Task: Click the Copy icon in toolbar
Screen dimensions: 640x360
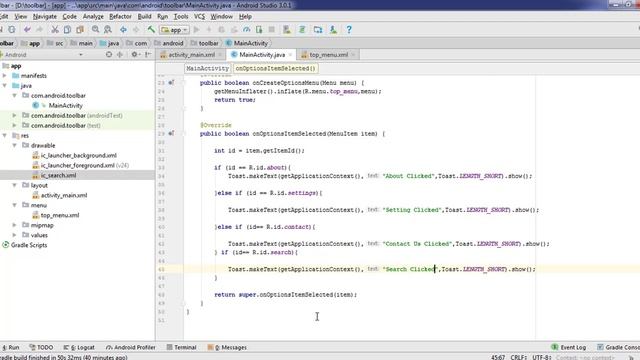Action: tap(67, 29)
